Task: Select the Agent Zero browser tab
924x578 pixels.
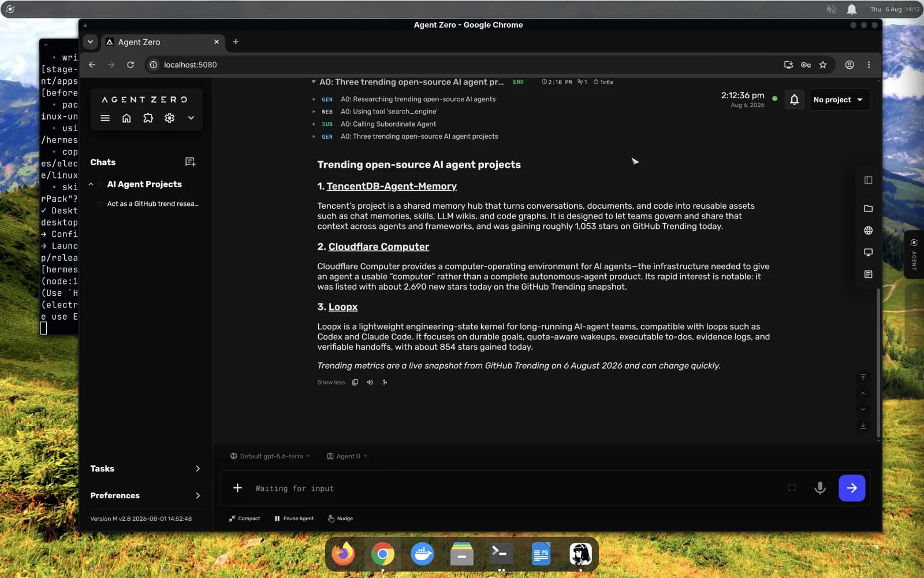Action: pyautogui.click(x=162, y=42)
